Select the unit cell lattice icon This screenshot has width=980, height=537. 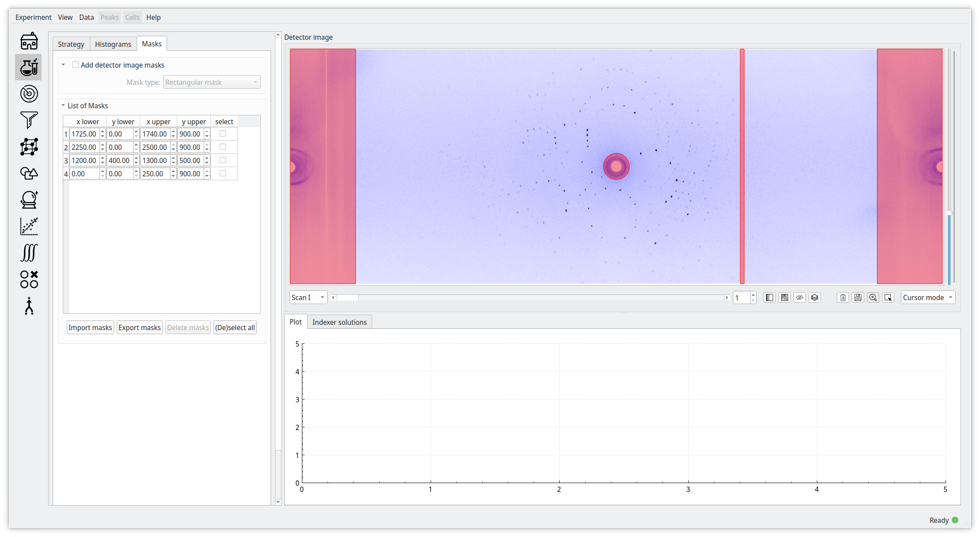(x=29, y=147)
